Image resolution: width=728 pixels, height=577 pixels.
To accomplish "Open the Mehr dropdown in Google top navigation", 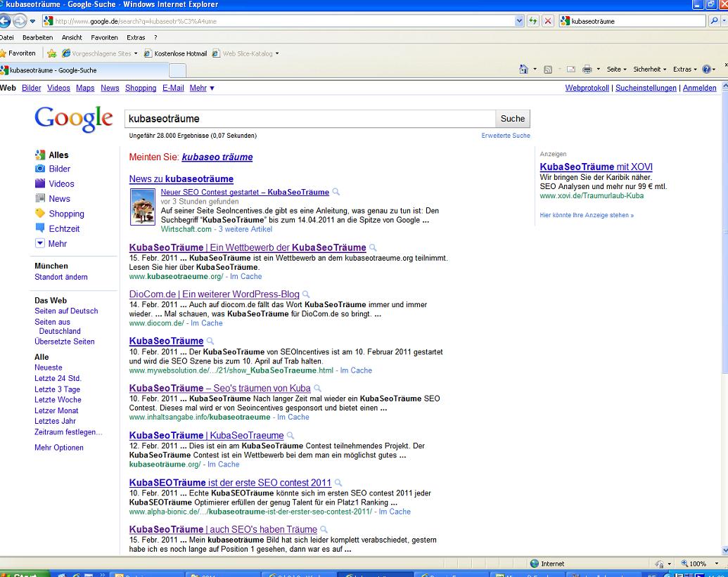I will coord(202,88).
